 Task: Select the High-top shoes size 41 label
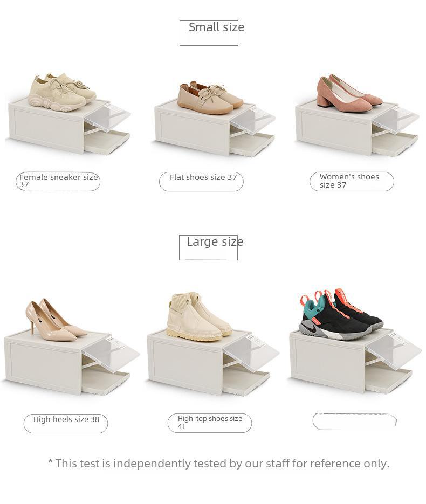[210, 423]
